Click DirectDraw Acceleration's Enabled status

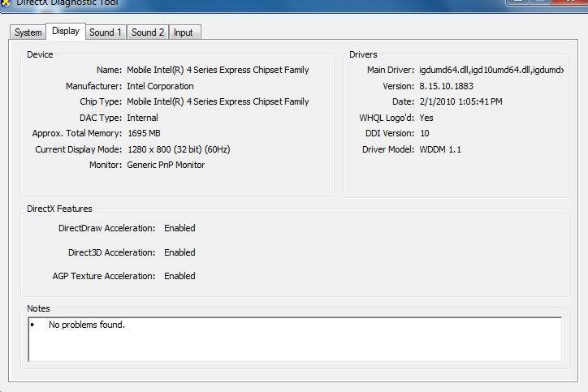tap(179, 229)
